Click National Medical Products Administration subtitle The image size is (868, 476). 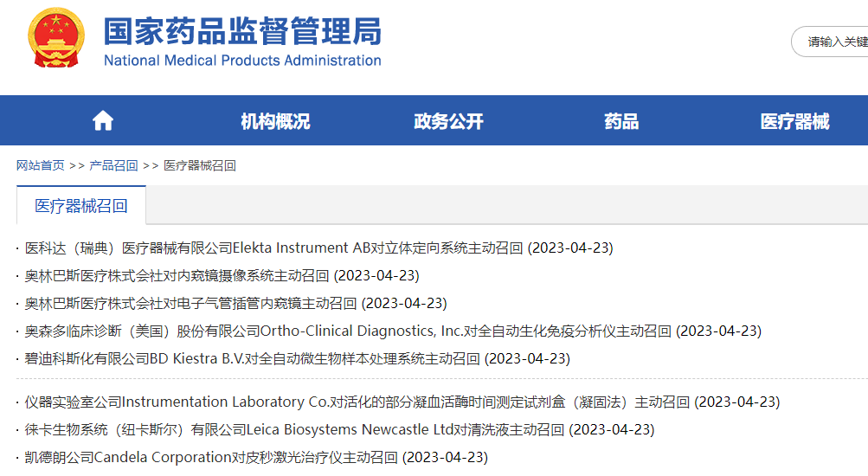pyautogui.click(x=242, y=61)
